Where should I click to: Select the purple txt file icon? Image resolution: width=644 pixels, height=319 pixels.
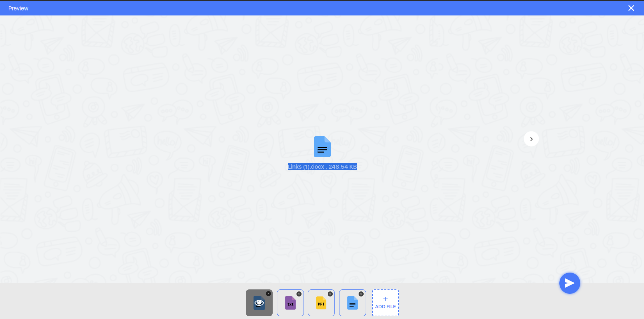[x=290, y=303]
